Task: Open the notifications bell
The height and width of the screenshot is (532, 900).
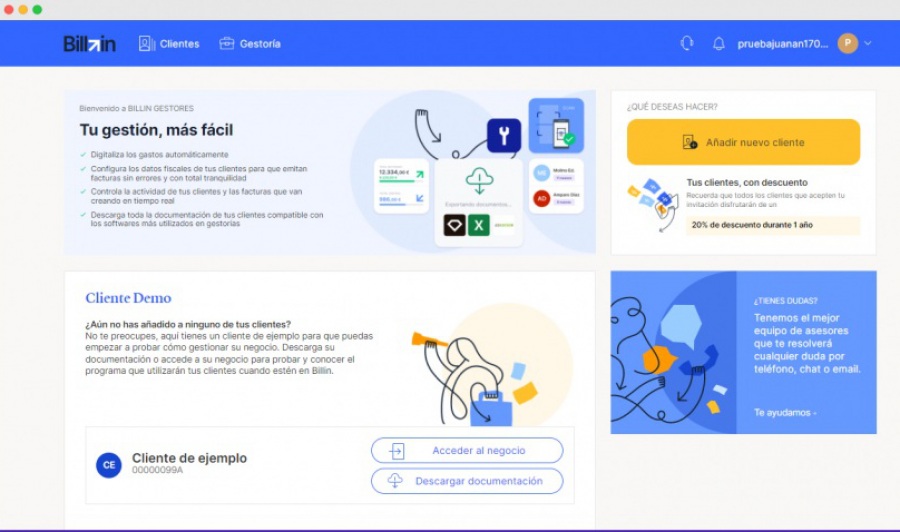Action: point(719,44)
